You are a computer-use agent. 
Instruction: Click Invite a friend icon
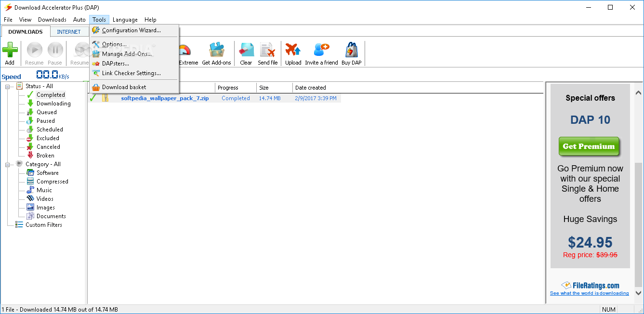point(321,50)
